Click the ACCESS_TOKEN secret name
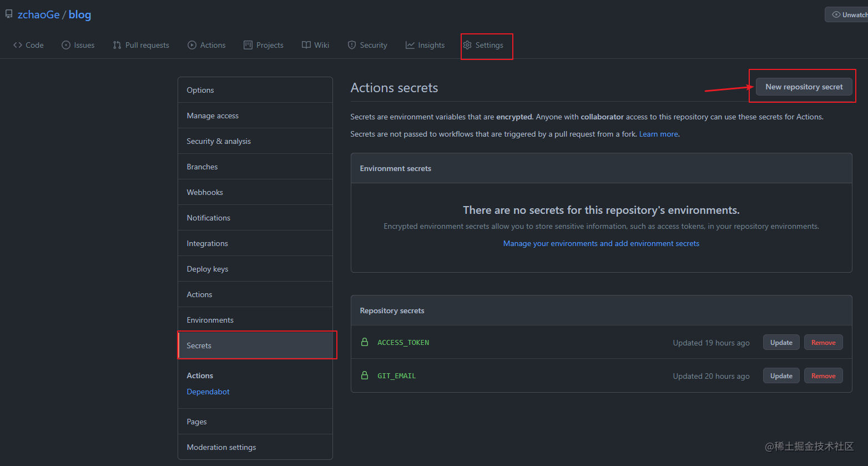The width and height of the screenshot is (868, 466). click(x=403, y=342)
